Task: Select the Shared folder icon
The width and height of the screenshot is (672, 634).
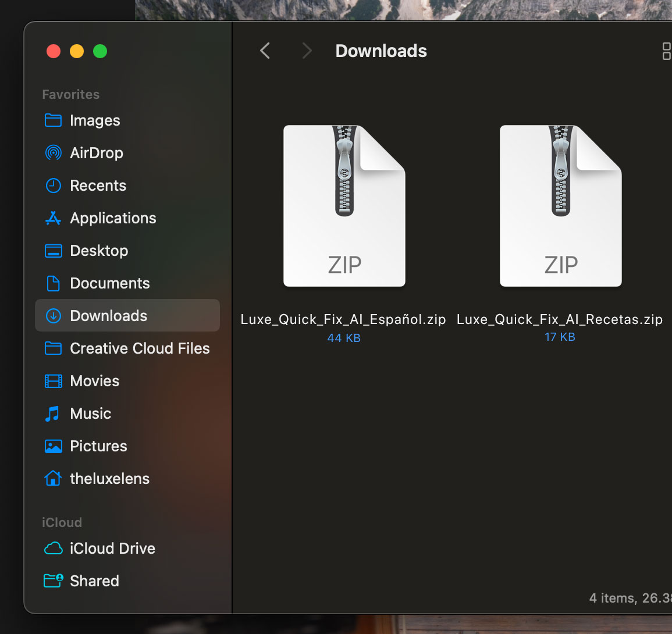Action: click(x=53, y=580)
